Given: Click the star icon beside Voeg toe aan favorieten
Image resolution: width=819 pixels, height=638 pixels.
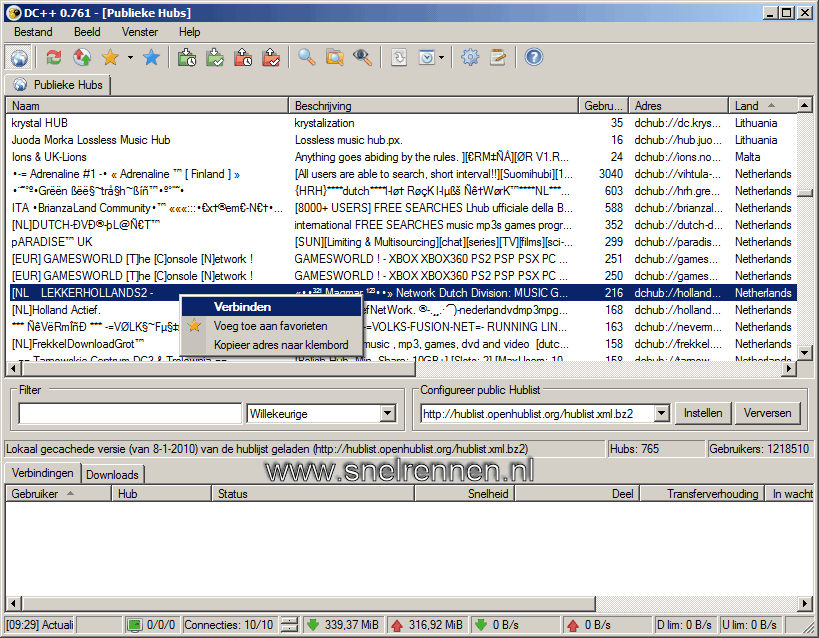Looking at the screenshot, I should 194,326.
